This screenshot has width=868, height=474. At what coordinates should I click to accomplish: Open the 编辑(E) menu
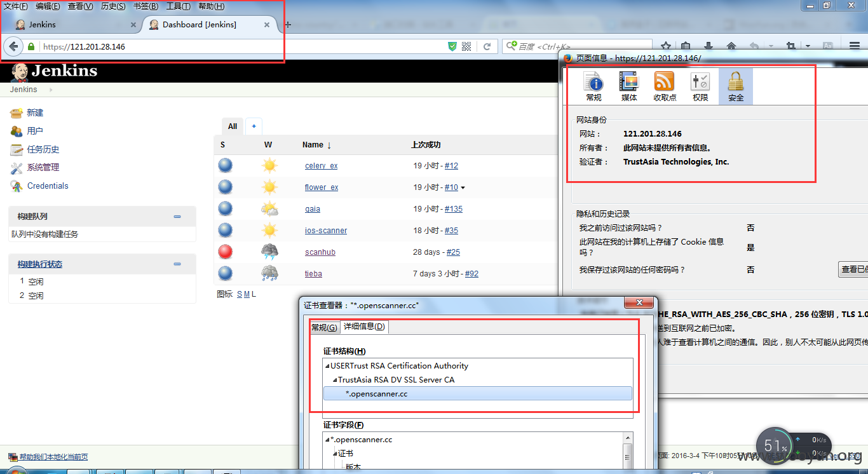click(x=48, y=6)
